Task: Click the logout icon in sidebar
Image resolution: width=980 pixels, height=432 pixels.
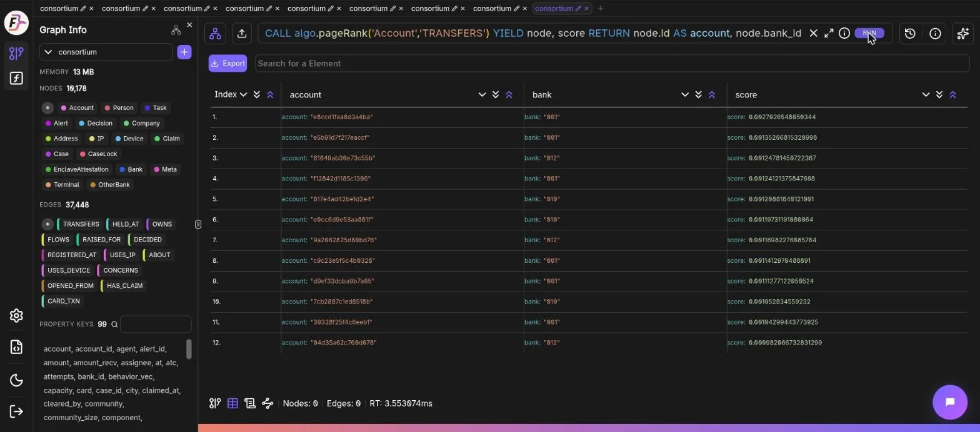Action: click(x=17, y=411)
